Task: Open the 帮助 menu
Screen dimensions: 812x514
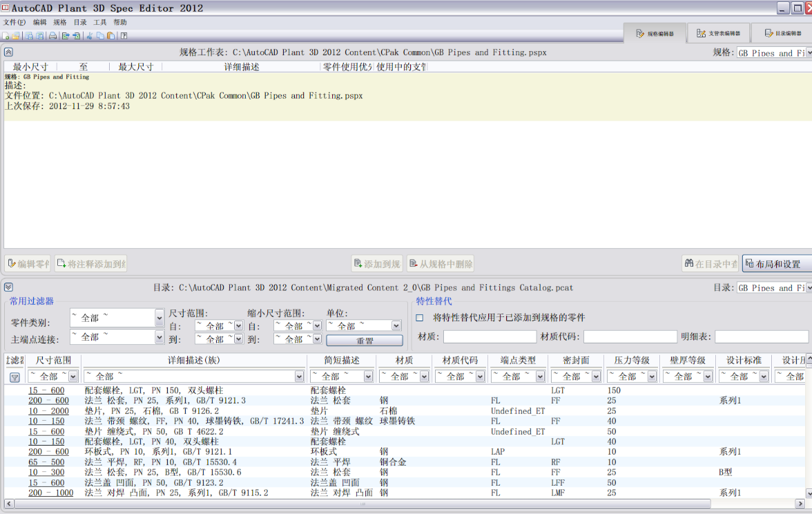Action: [120, 22]
